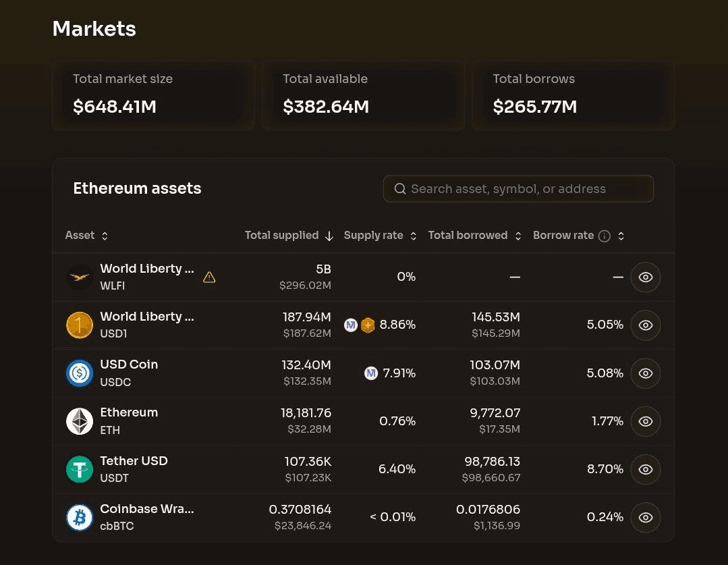Click the USDC blue coin logo

coord(80,373)
